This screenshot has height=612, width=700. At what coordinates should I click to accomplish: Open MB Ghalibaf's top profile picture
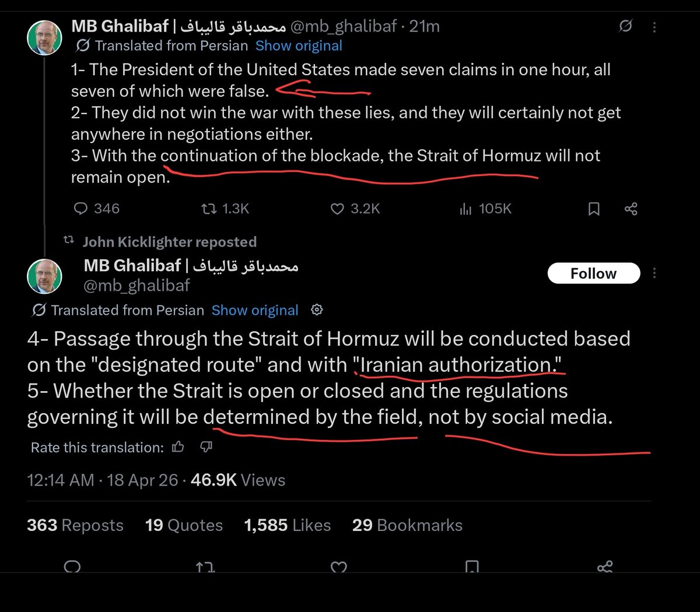[x=45, y=38]
